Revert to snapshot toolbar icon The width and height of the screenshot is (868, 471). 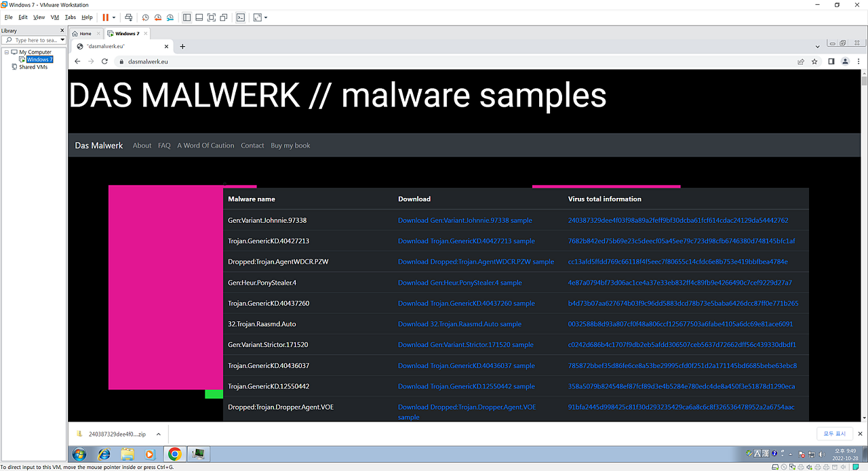(157, 17)
